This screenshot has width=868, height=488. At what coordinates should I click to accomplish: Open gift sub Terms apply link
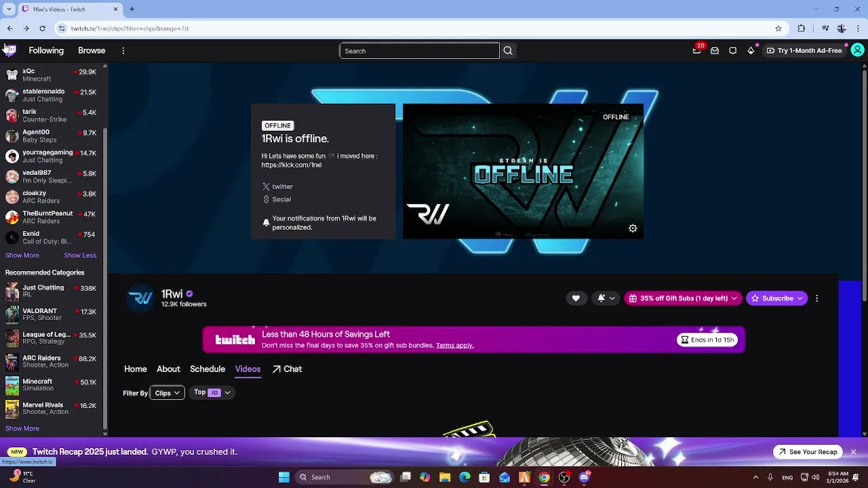tap(455, 346)
